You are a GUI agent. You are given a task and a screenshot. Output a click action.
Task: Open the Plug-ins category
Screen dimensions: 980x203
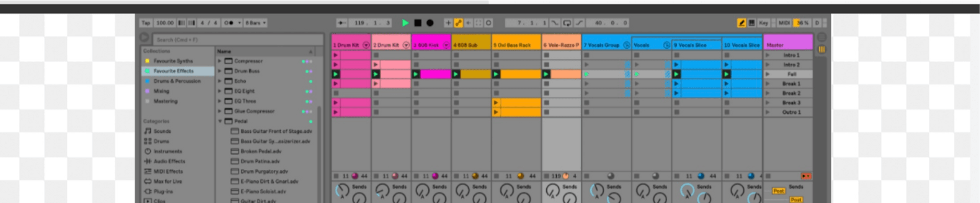pos(163,191)
